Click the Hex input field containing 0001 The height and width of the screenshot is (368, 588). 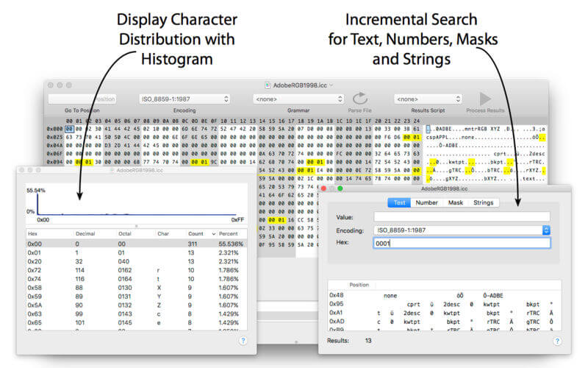pyautogui.click(x=462, y=243)
